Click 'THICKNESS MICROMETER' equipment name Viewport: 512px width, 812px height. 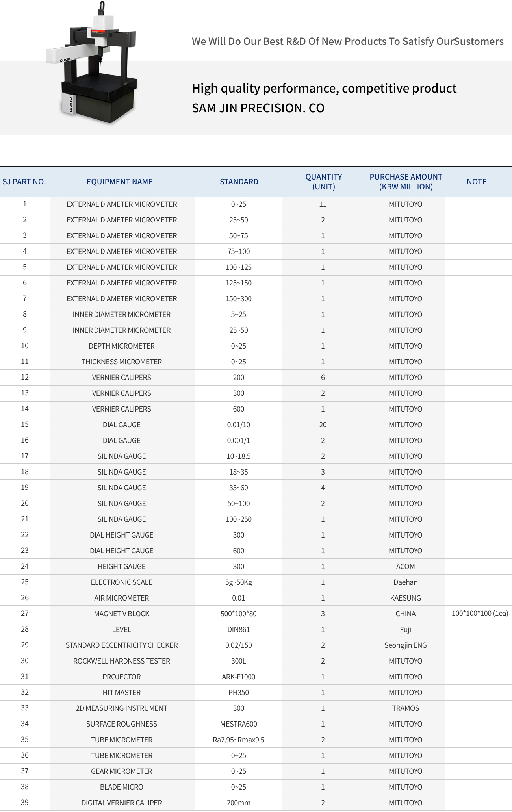tap(122, 362)
